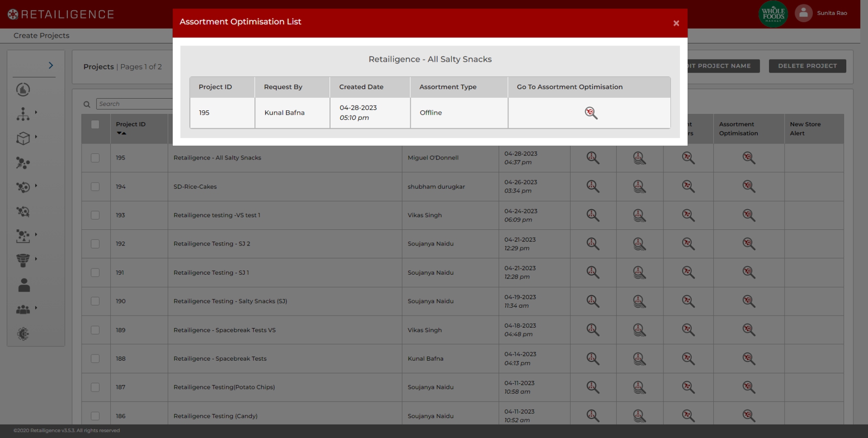Close the Assortment Optimisation List dialog
This screenshot has height=438, width=868.
(676, 23)
